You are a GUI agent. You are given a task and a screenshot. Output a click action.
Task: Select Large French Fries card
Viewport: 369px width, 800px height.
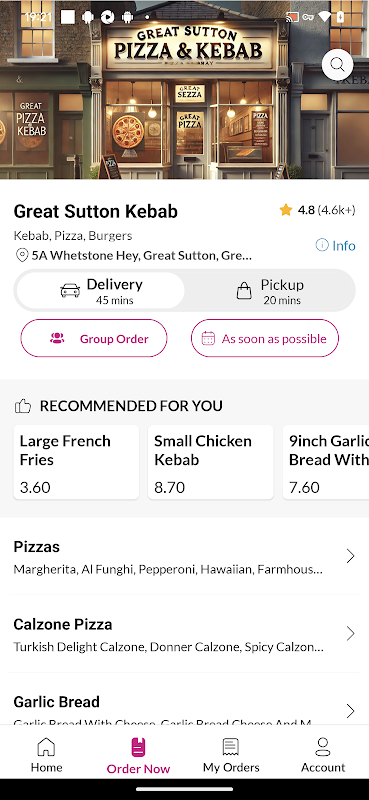76,462
